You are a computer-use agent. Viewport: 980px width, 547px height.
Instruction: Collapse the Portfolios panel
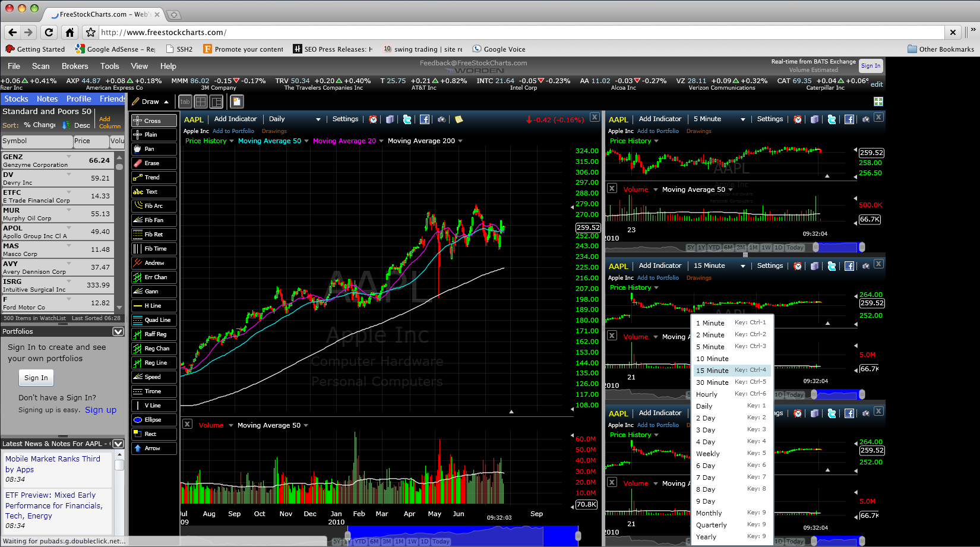[x=118, y=331]
